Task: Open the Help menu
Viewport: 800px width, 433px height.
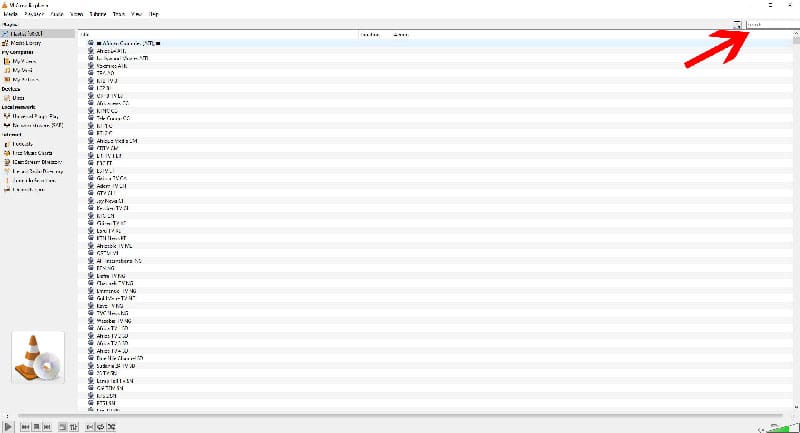Action: (x=154, y=14)
